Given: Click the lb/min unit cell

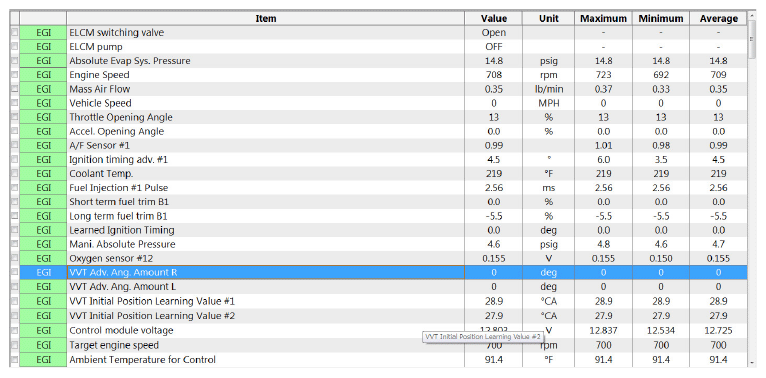Looking at the screenshot, I should [x=548, y=89].
